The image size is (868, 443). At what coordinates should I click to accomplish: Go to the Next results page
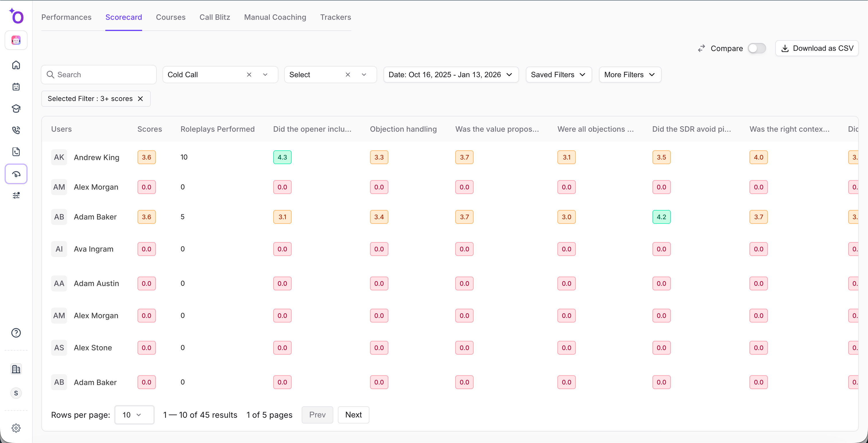pos(353,415)
